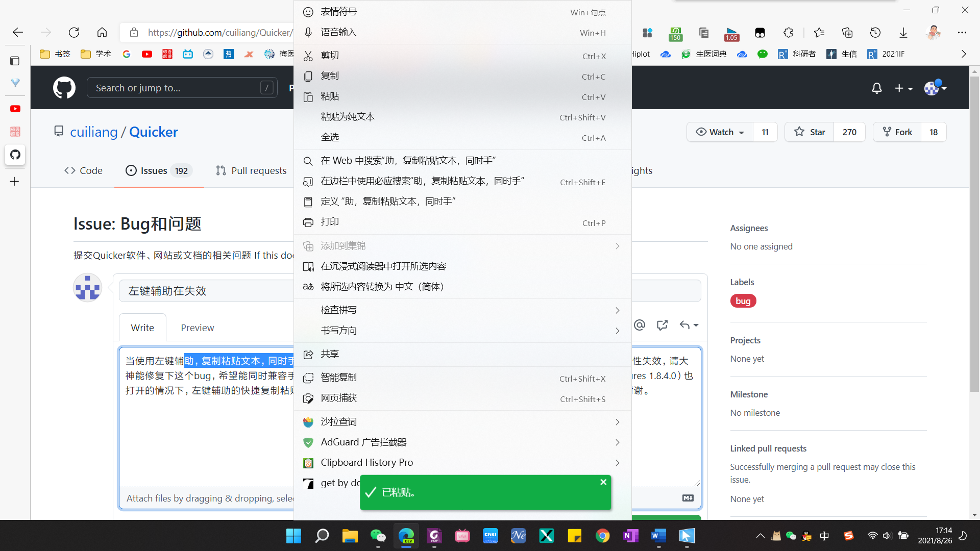
Task: Expand the AdGuard 广告拦截器 submenu
Action: point(462,442)
